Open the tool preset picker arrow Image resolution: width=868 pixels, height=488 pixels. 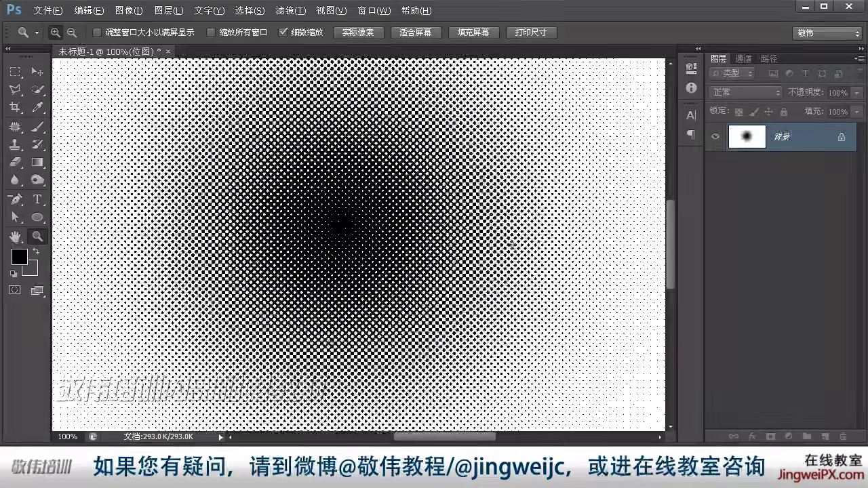coord(37,33)
